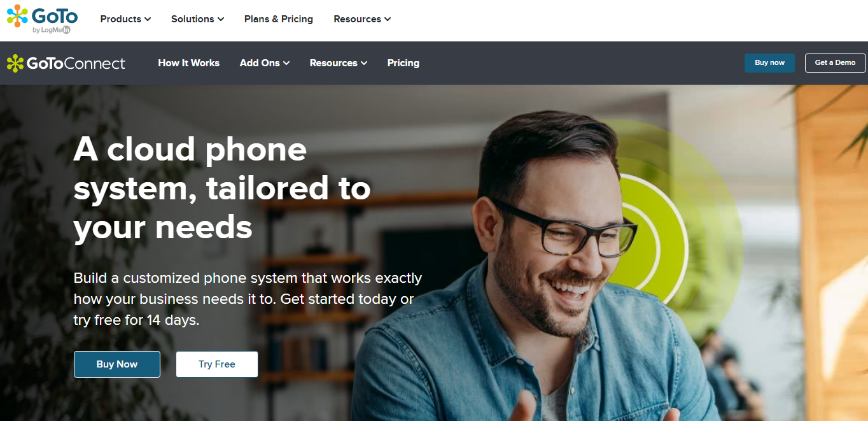Open the Solutions dropdown menu

point(197,19)
